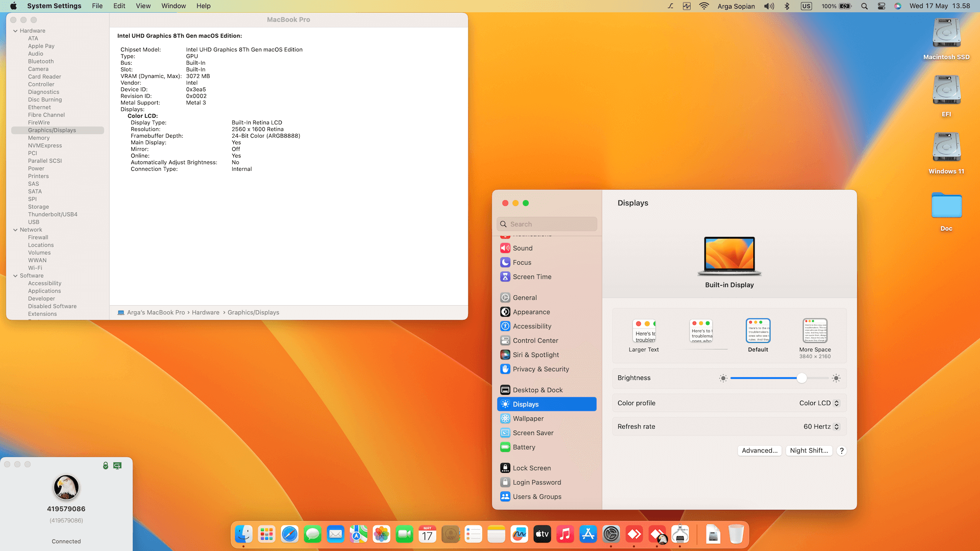Viewport: 980px width, 551px height.
Task: Click the Control Center sidebar icon
Action: coord(505,340)
